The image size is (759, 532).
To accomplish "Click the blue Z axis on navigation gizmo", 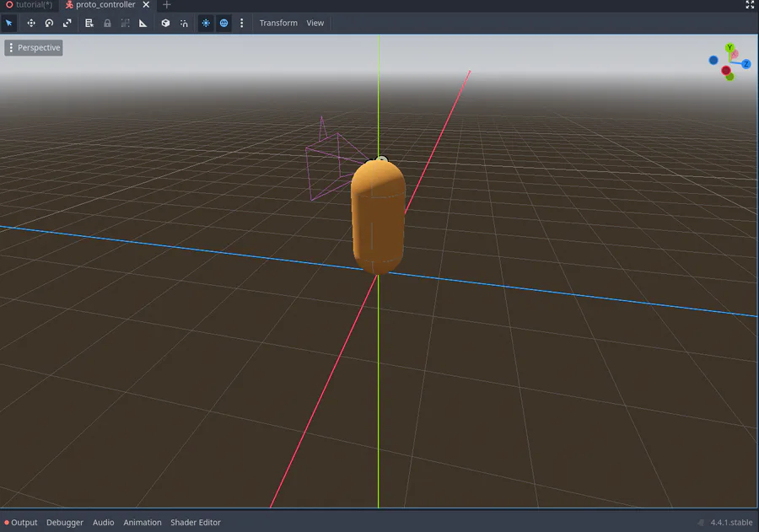I will pyautogui.click(x=746, y=64).
